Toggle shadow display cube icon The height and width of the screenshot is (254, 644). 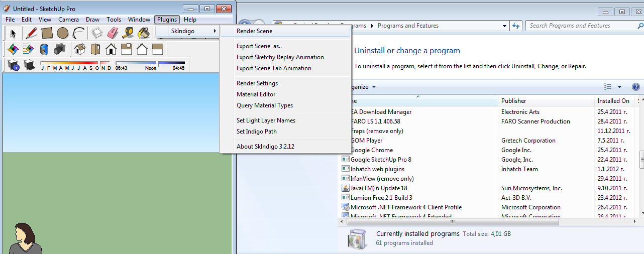29,65
